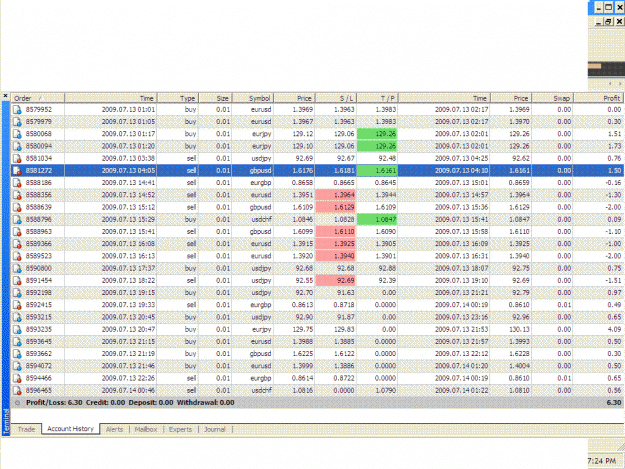Click the right scroll arrow under the chart
Viewport: 625px width, 469px height.
(x=620, y=84)
